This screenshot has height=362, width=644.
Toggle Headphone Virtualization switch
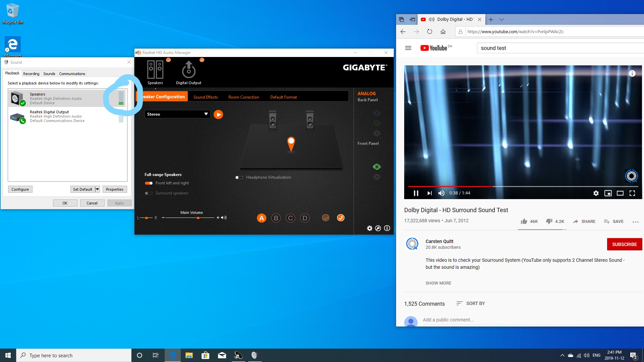239,177
